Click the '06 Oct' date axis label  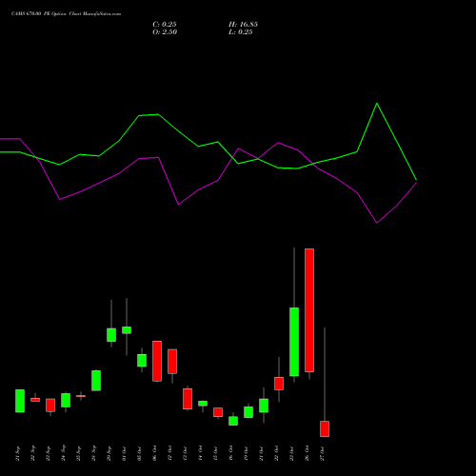pos(155,453)
